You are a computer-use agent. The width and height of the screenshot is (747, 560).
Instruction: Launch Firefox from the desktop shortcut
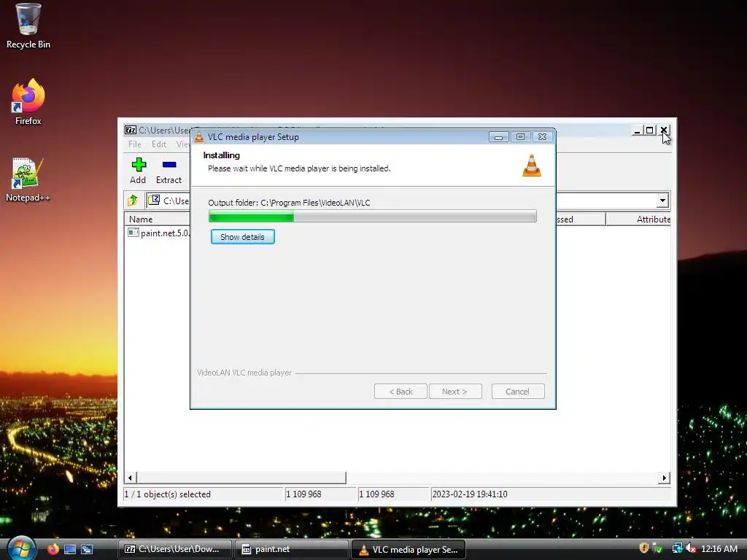tap(28, 102)
